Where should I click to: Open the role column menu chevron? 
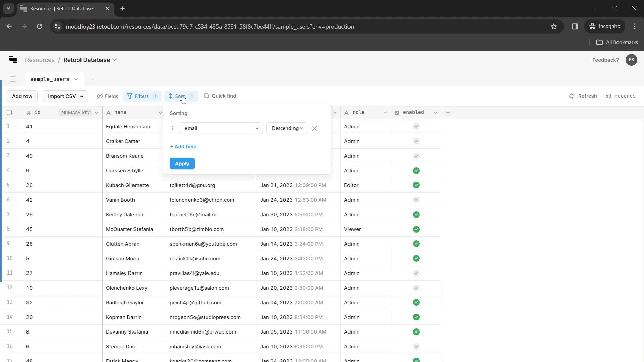pos(385,113)
